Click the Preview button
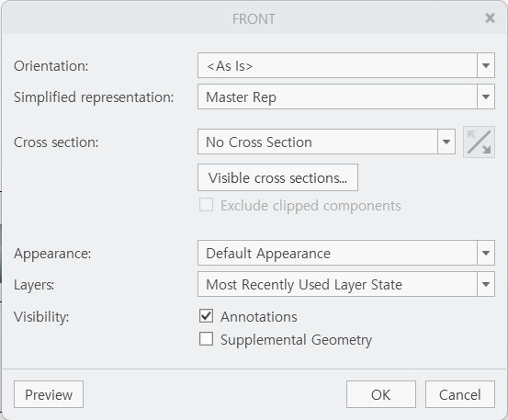Screen dimensions: 508x420 pyautogui.click(x=49, y=394)
